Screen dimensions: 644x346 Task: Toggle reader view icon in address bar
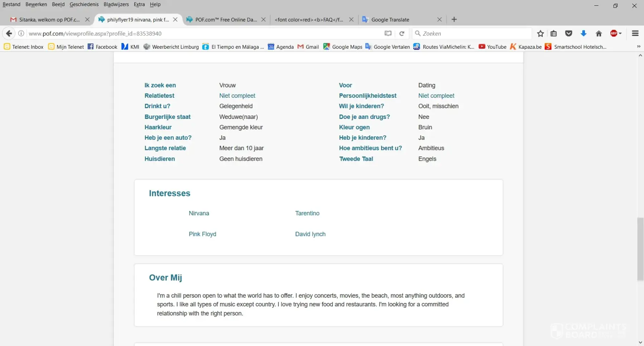(x=388, y=33)
